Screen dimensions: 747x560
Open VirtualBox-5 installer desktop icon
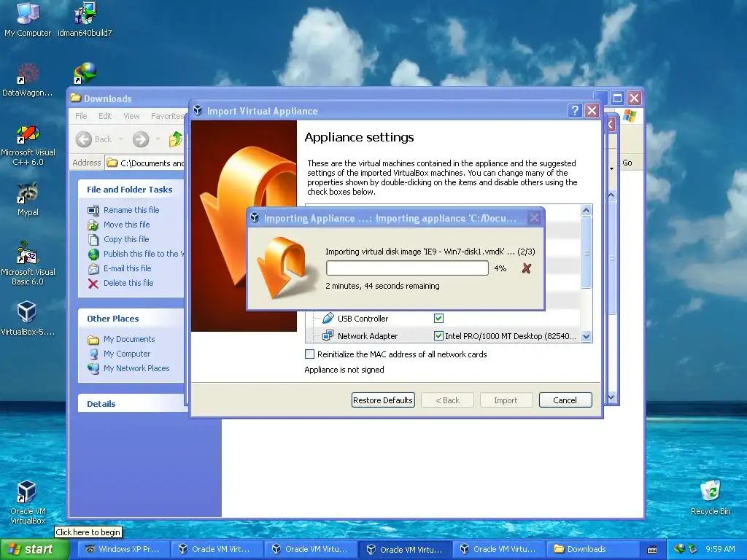[x=28, y=318]
